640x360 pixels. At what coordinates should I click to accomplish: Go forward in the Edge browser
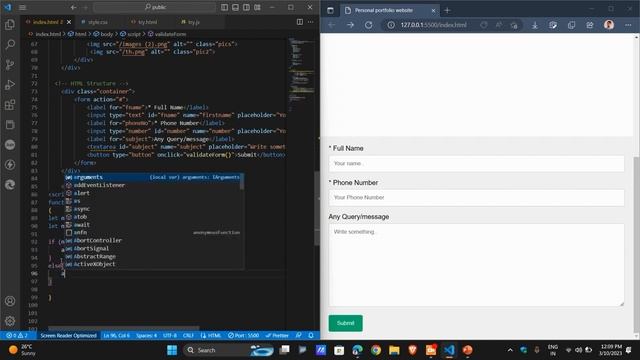350,25
